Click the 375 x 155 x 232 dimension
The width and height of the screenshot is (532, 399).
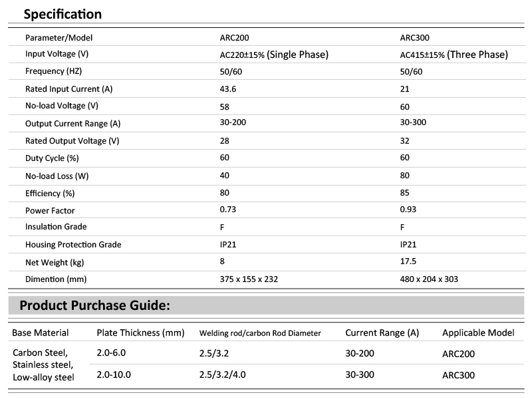tap(249, 279)
